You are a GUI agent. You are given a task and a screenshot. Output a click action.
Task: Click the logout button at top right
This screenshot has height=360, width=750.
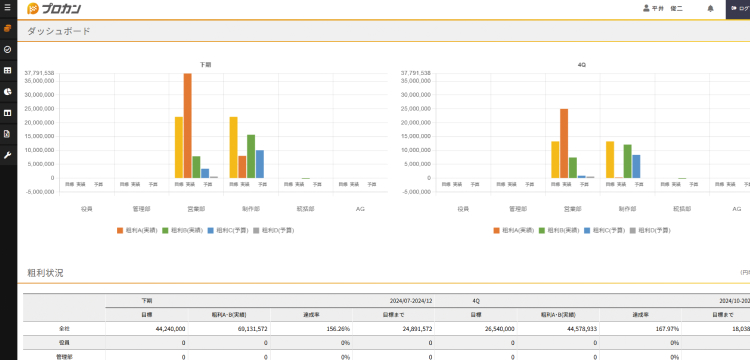point(738,9)
